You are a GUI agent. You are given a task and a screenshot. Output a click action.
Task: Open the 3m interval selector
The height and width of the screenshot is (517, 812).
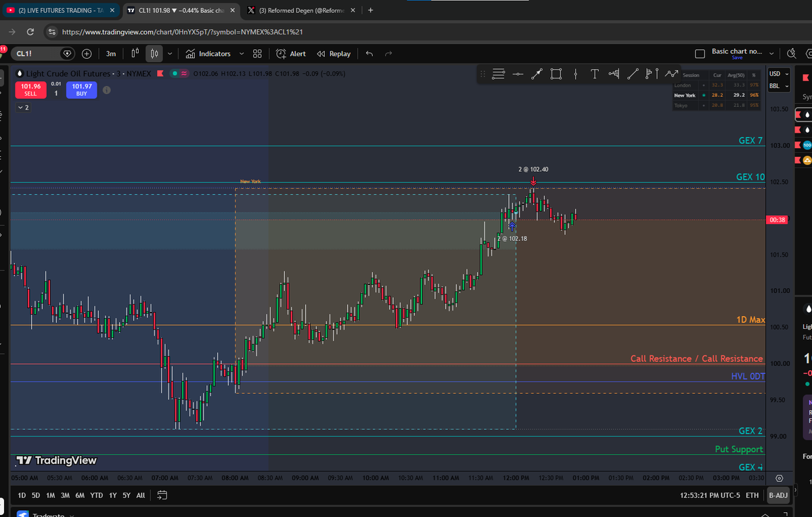click(110, 53)
